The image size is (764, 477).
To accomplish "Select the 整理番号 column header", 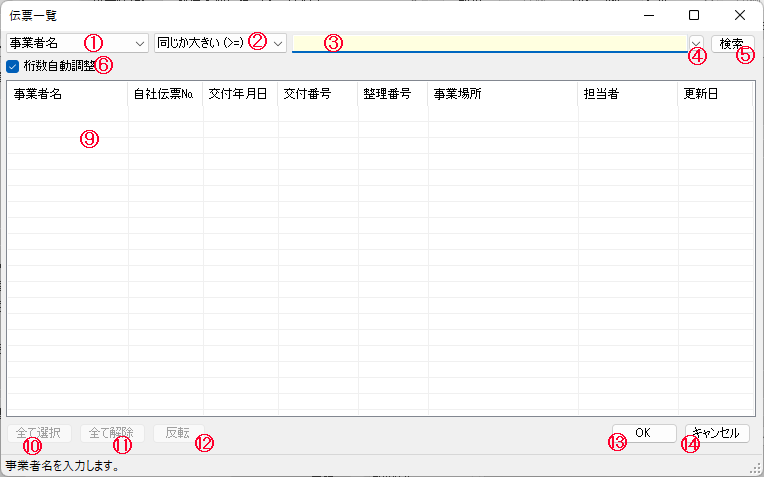I will (x=392, y=94).
